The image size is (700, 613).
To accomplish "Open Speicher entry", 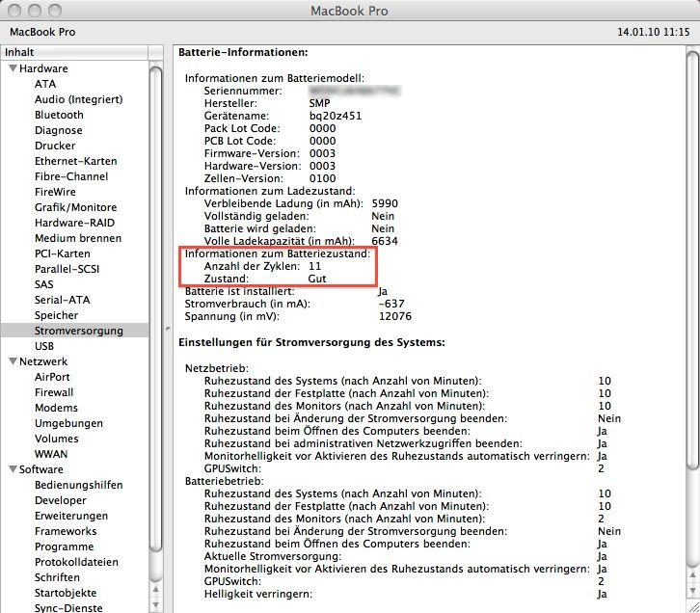I will point(56,315).
